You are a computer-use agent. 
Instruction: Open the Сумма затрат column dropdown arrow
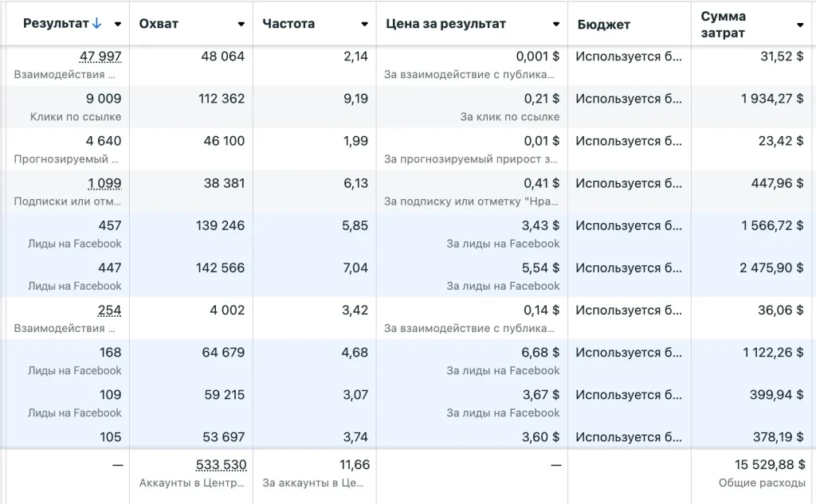[x=800, y=25]
